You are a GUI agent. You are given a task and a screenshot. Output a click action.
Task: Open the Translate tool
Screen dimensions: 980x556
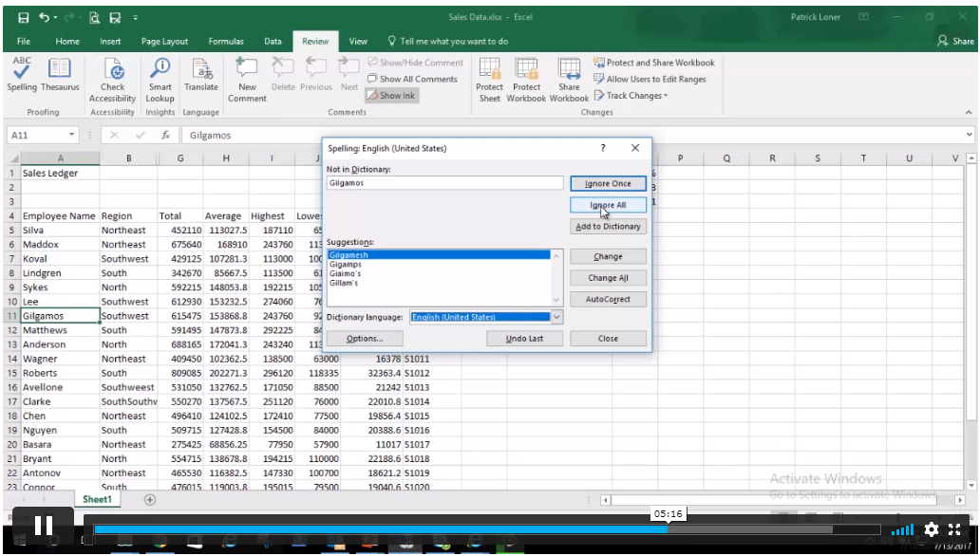tap(201, 75)
